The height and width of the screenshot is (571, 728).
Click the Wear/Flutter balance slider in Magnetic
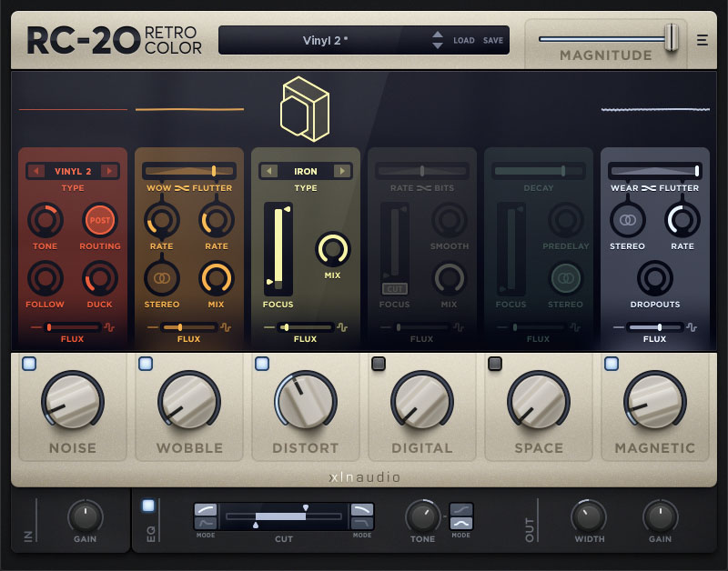[x=655, y=171]
